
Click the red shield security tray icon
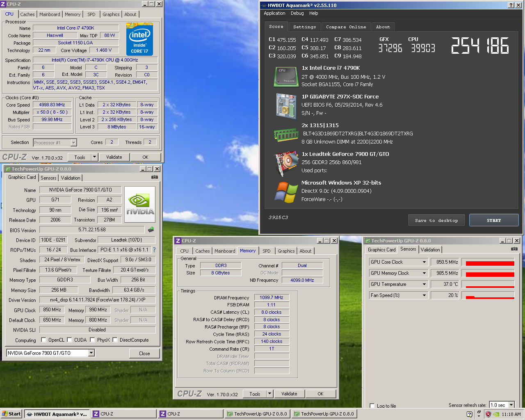point(488,414)
